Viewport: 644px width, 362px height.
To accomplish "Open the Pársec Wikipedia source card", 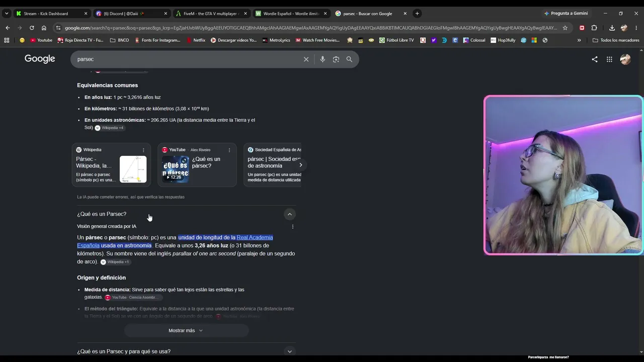I will [x=111, y=165].
